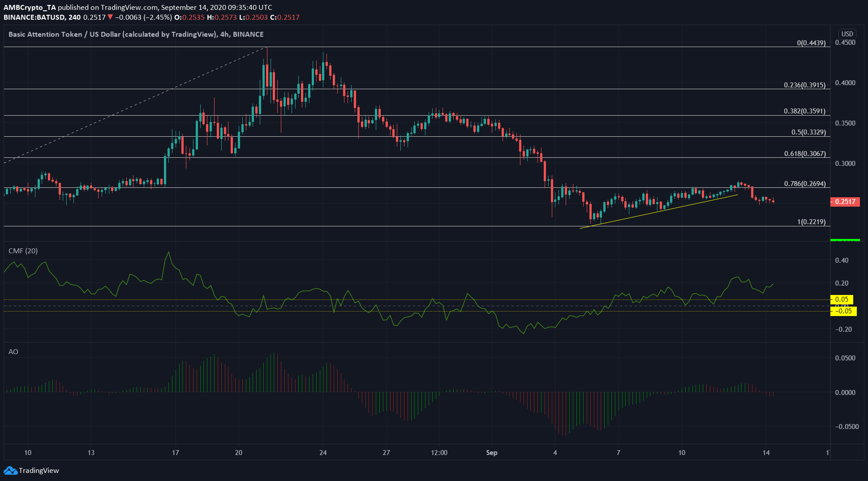Open the TradingView brand text link

tap(39, 471)
